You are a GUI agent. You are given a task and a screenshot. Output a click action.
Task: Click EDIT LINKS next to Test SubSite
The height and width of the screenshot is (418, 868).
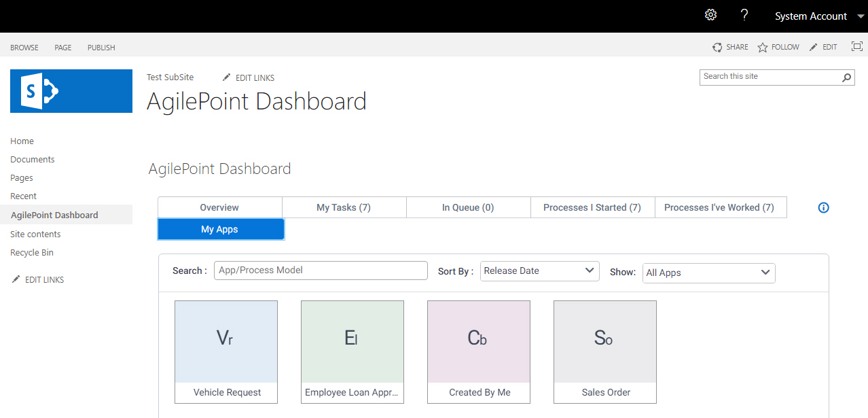[249, 77]
